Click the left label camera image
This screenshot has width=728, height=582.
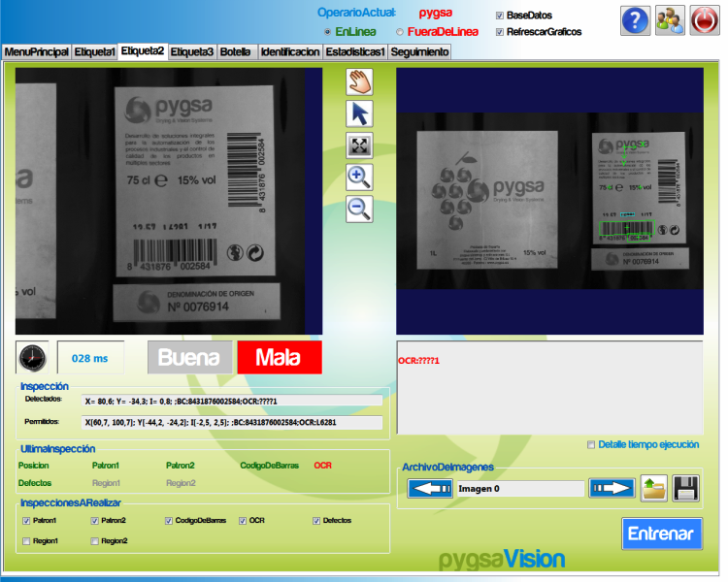point(169,202)
